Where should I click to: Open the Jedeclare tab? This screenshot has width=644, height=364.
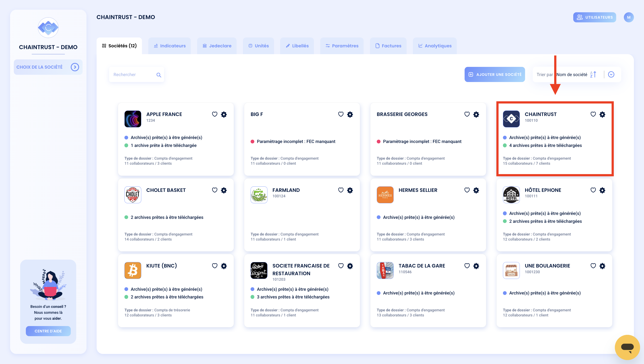pos(217,46)
